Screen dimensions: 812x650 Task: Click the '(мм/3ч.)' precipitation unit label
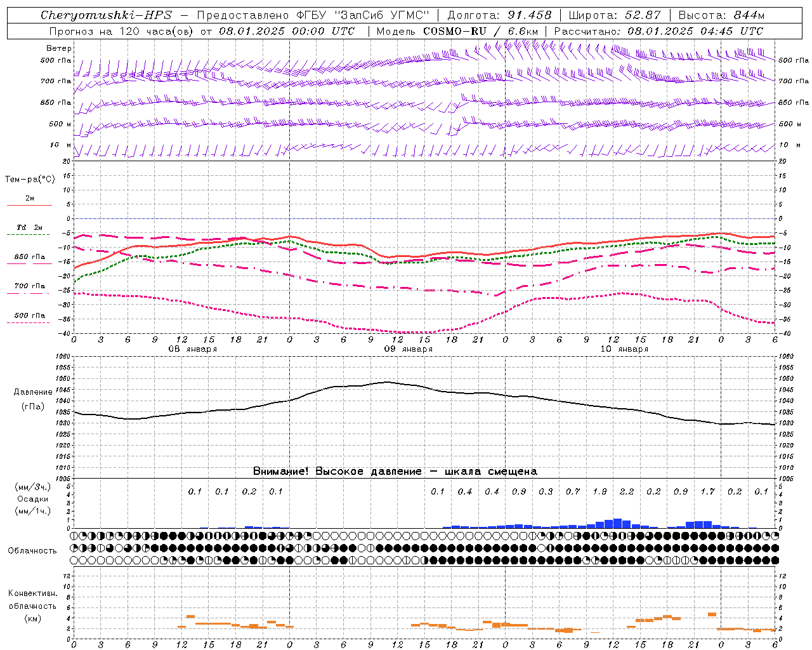coord(32,487)
